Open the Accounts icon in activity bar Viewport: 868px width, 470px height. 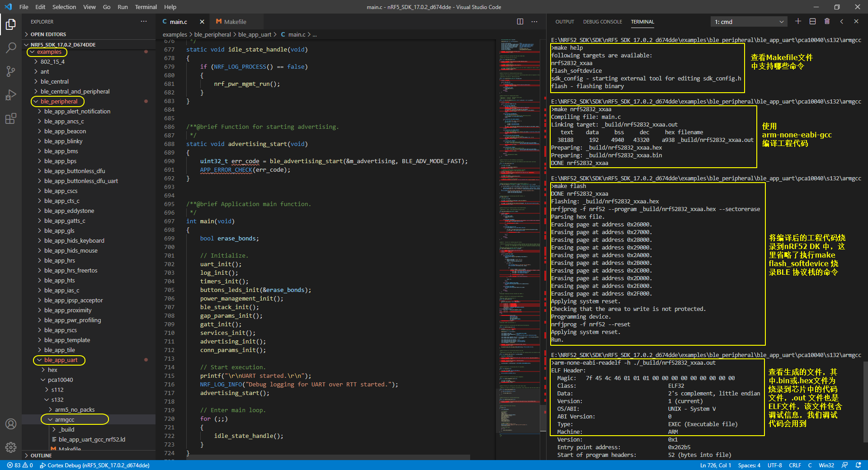pos(11,424)
